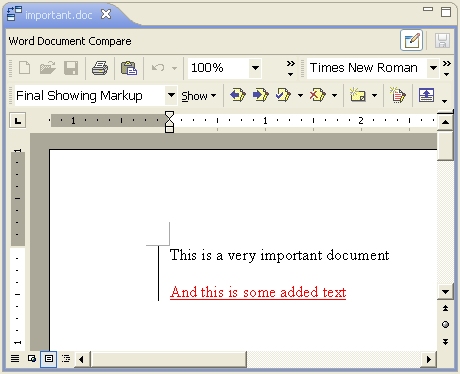Open the 100% zoom dropdown
This screenshot has height=374, width=460.
(x=255, y=68)
